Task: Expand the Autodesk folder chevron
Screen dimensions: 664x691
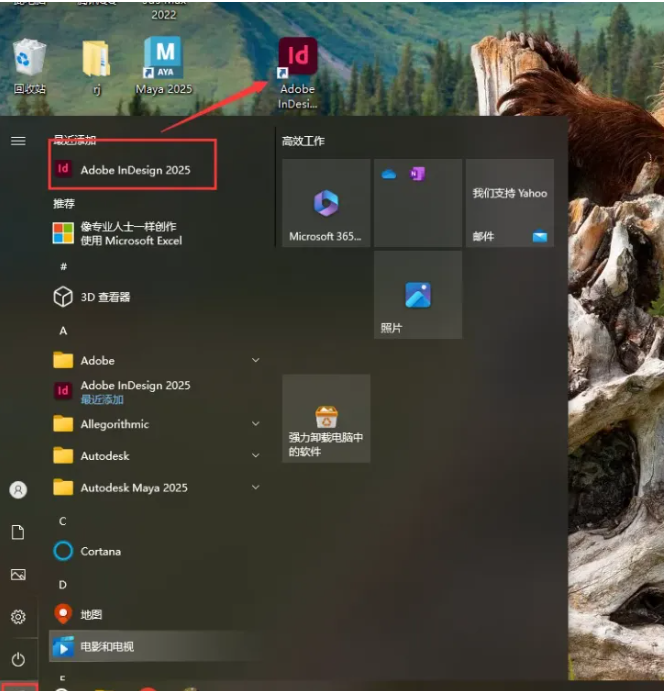Action: [256, 455]
